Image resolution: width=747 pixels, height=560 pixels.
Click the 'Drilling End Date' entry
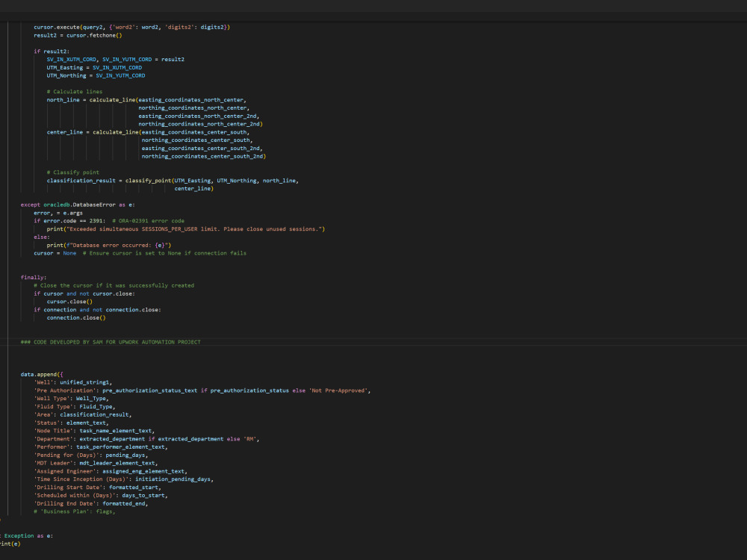(x=91, y=504)
